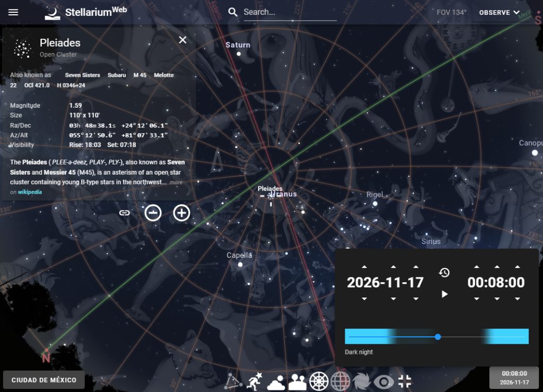Expand description with 'more' link
Screen dimensions: 543x392
(x=176, y=182)
